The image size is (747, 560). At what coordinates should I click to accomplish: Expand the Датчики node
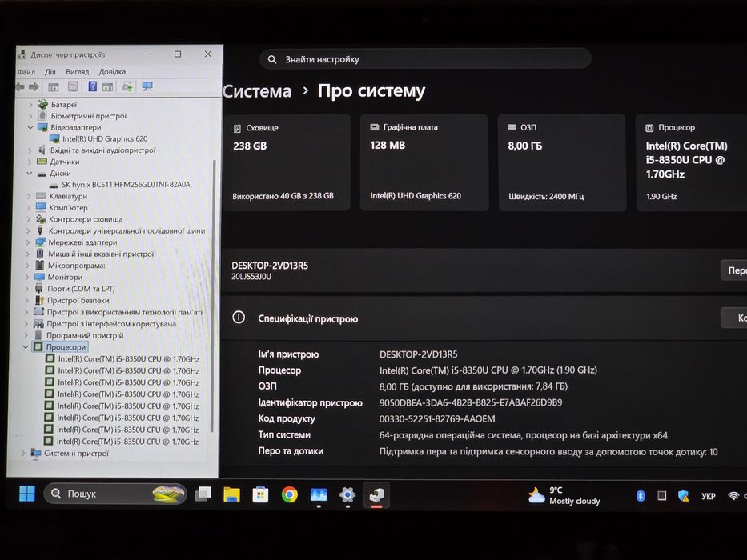tap(30, 162)
